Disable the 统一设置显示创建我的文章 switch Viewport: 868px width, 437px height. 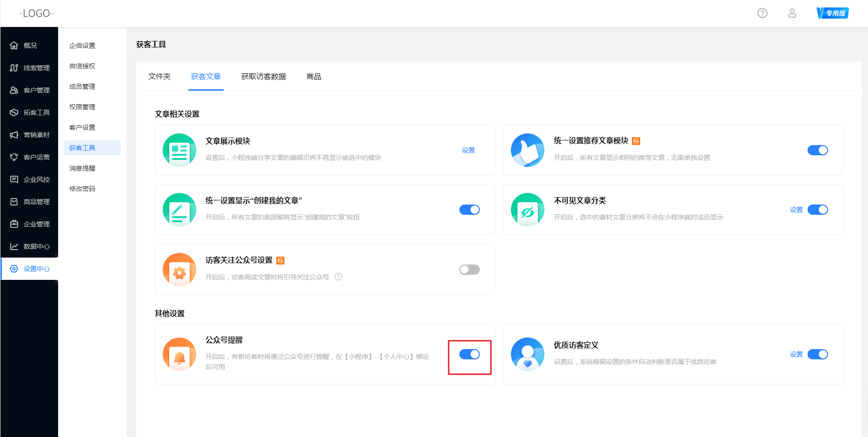[x=470, y=210]
